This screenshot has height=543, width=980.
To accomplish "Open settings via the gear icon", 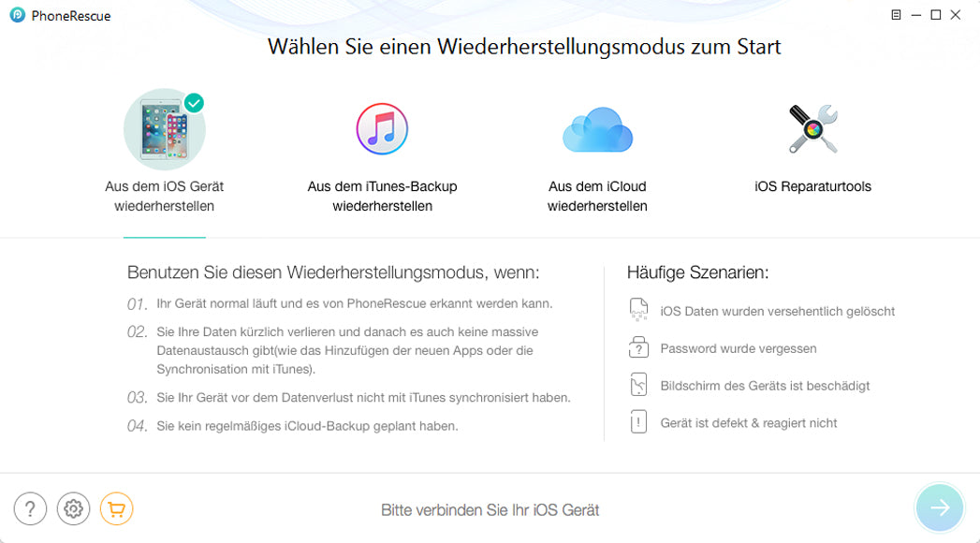I will coord(74,508).
